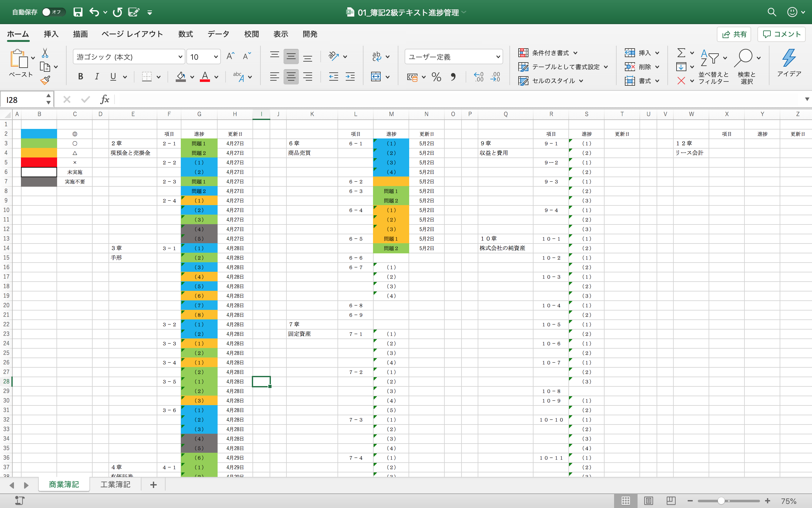
Task: Expand the conditional formatting dropdown
Action: tap(575, 53)
